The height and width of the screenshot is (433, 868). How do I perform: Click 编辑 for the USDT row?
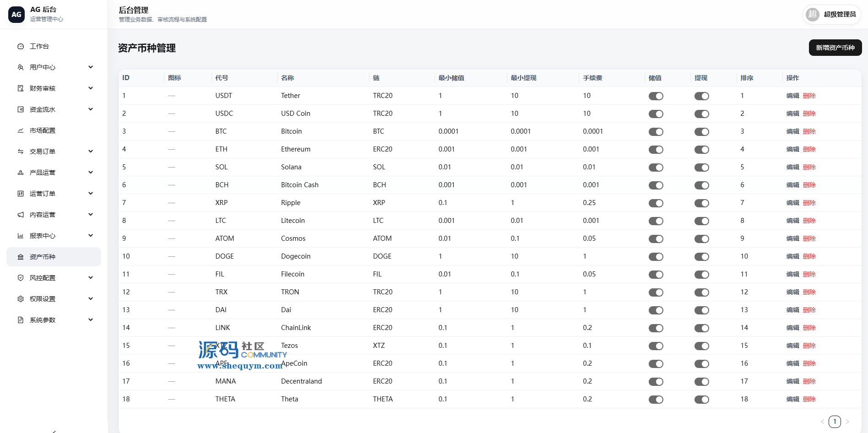pos(792,96)
